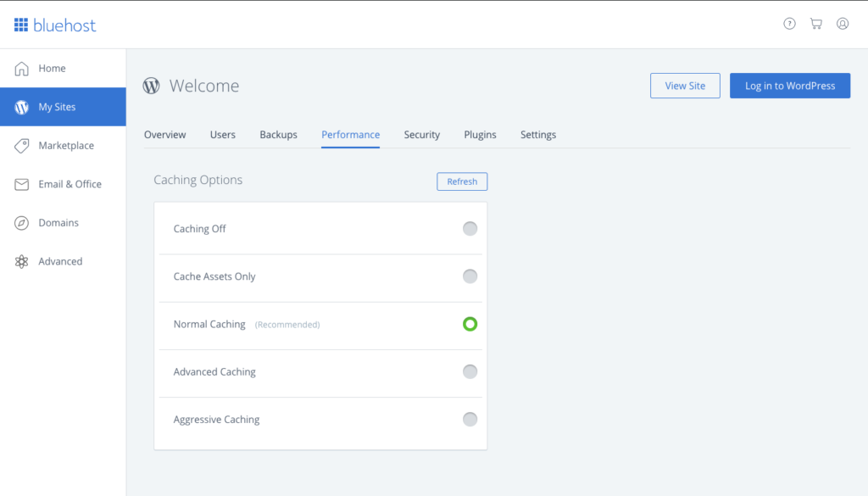The width and height of the screenshot is (868, 496).
Task: Select the Cache Assets Only radio button
Action: [470, 276]
